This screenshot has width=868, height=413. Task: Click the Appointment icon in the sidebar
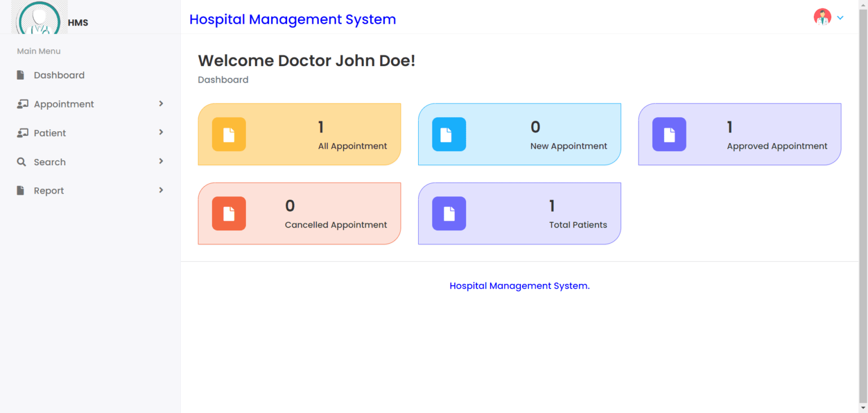coord(23,104)
